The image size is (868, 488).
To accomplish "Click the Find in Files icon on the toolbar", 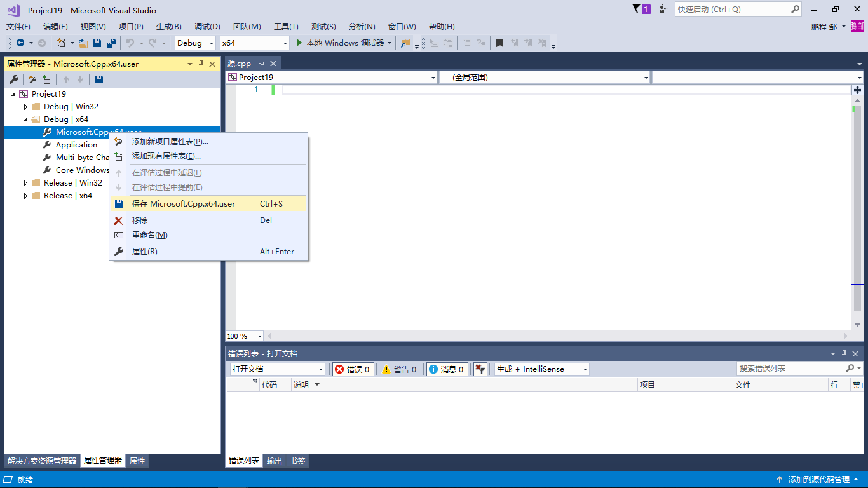I will tap(405, 44).
